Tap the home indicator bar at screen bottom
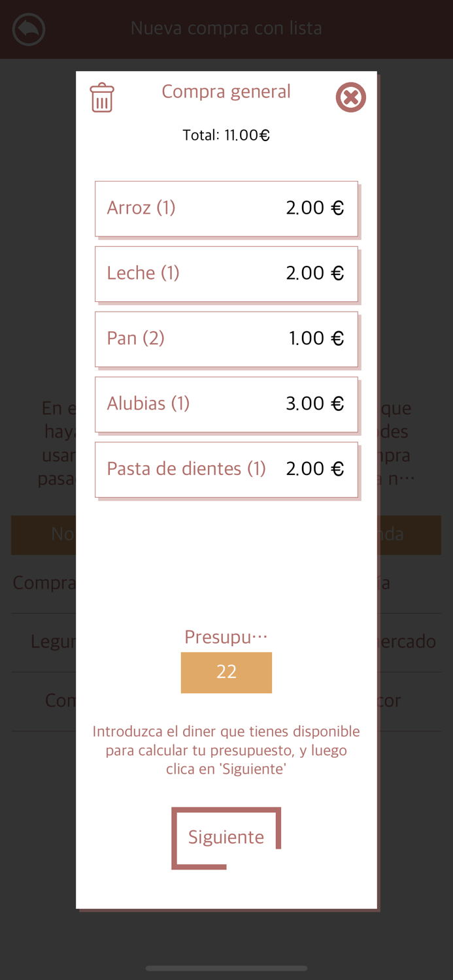 tap(226, 969)
